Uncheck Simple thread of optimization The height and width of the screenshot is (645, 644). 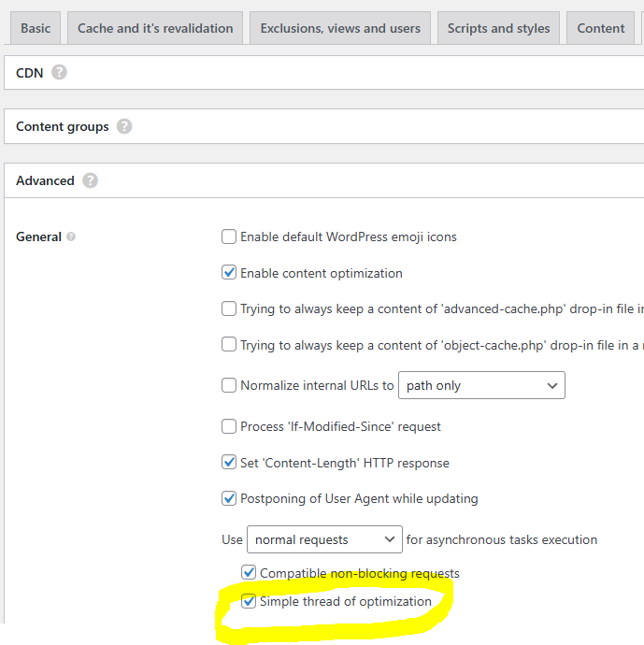249,601
